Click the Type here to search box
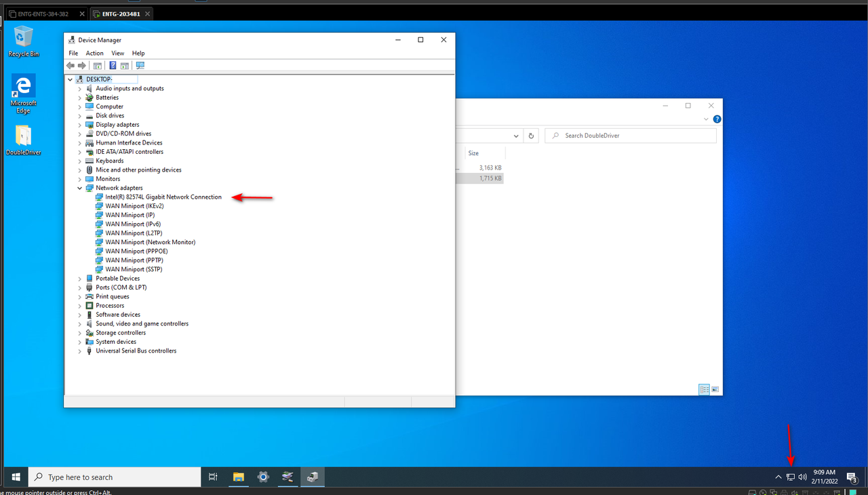Image resolution: width=868 pixels, height=495 pixels. point(115,477)
